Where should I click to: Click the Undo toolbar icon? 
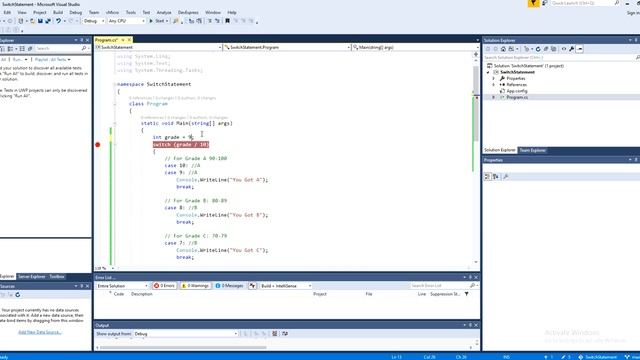click(58, 21)
